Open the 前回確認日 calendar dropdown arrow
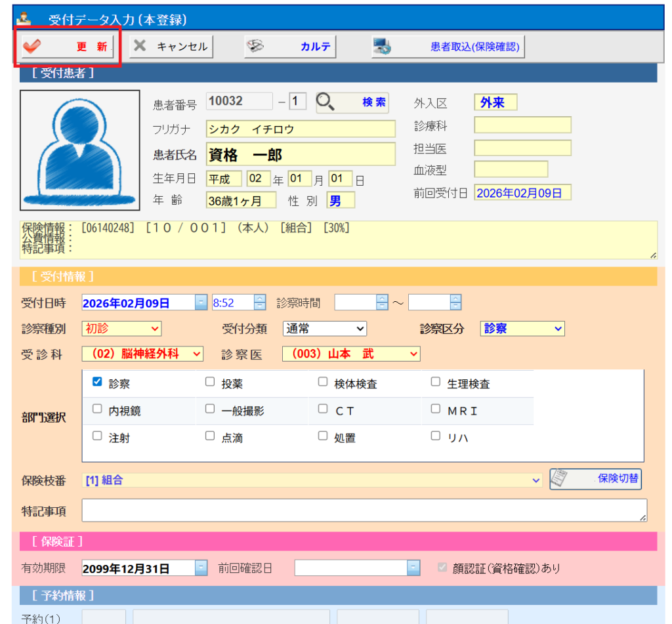 coord(413,568)
